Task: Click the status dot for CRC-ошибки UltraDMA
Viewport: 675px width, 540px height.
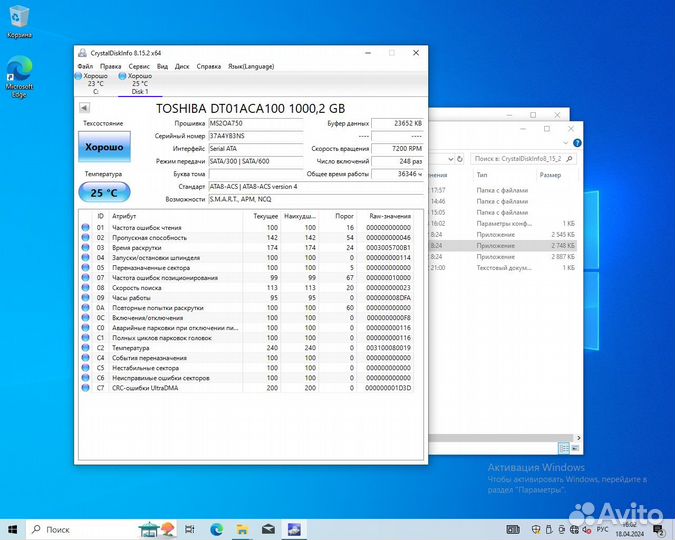Action: coord(85,388)
